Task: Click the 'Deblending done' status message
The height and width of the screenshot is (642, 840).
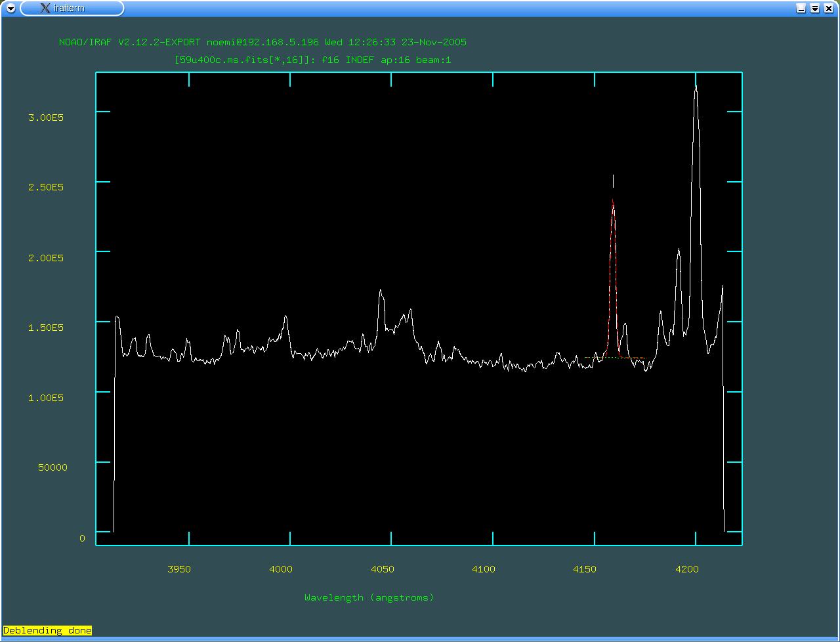Action: click(x=47, y=630)
